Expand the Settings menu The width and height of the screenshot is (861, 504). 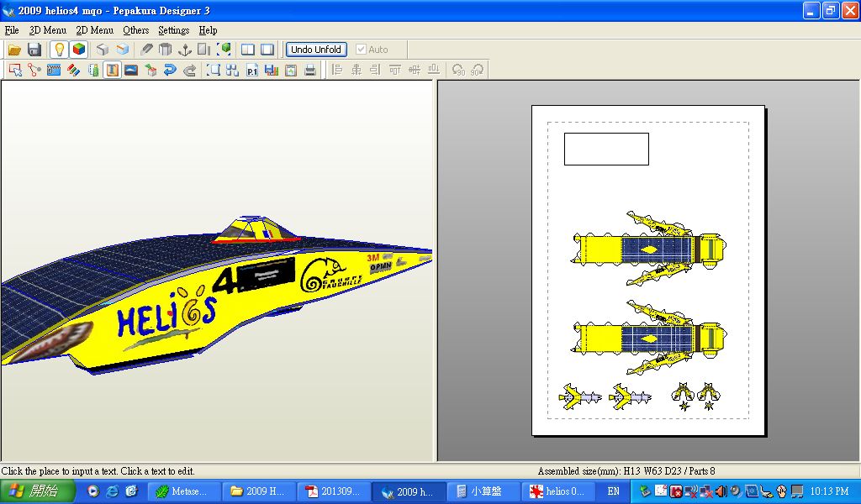coord(173,30)
